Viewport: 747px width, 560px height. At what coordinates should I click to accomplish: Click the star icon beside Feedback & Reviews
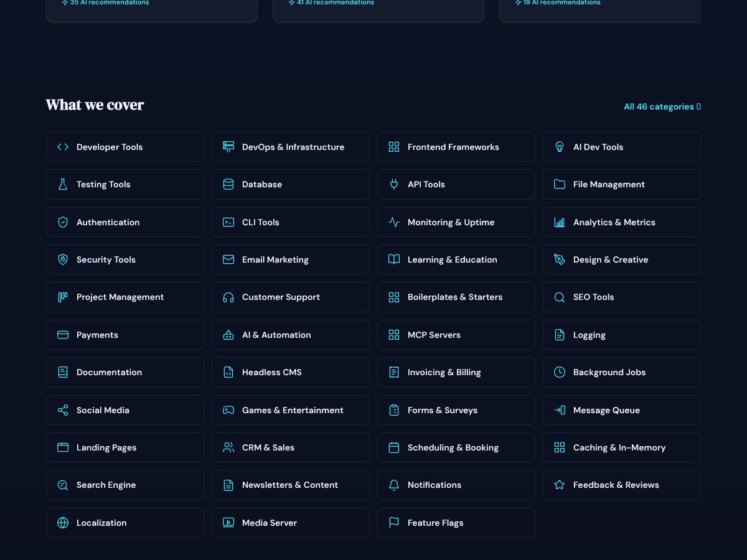point(560,485)
